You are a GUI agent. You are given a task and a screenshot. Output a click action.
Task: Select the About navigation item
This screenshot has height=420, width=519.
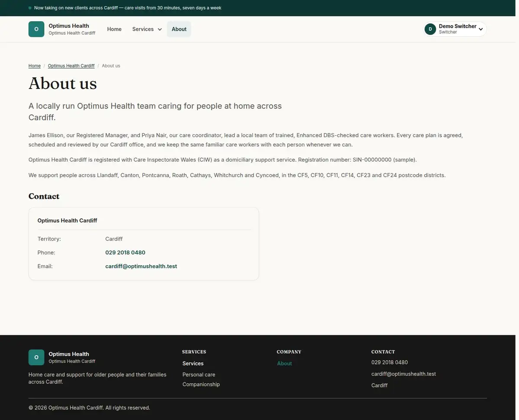click(x=179, y=29)
